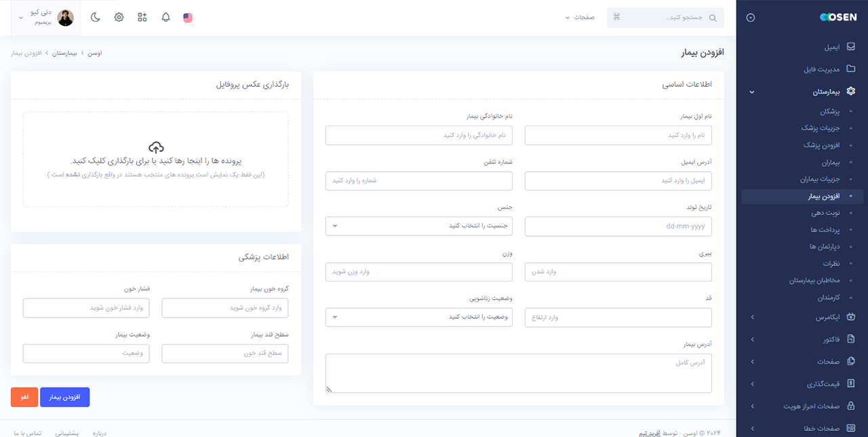Collapse the بیمارستان section chevron
Viewport: 868px width, 437px height.
pos(751,92)
